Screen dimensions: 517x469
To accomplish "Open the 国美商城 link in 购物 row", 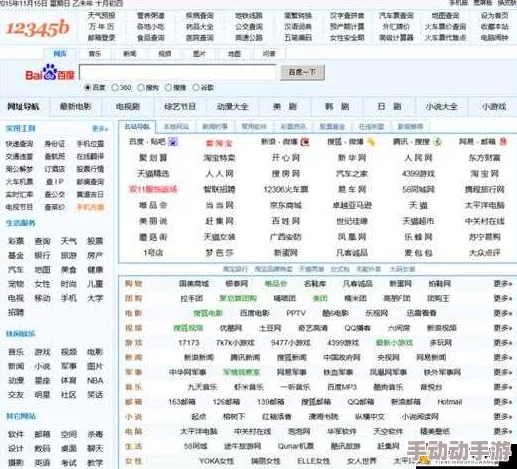I will 194,284.
